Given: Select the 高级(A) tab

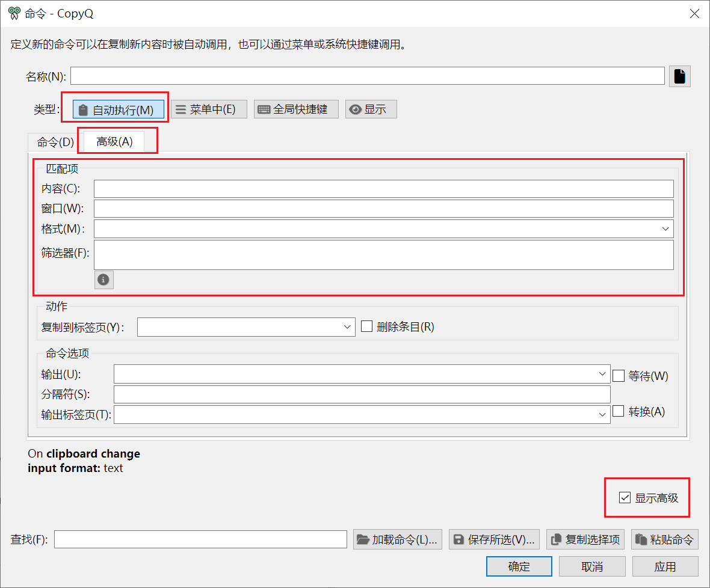Looking at the screenshot, I should pos(114,141).
